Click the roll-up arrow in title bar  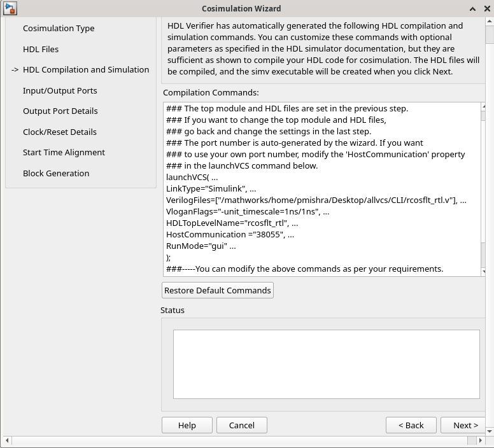tap(472, 9)
